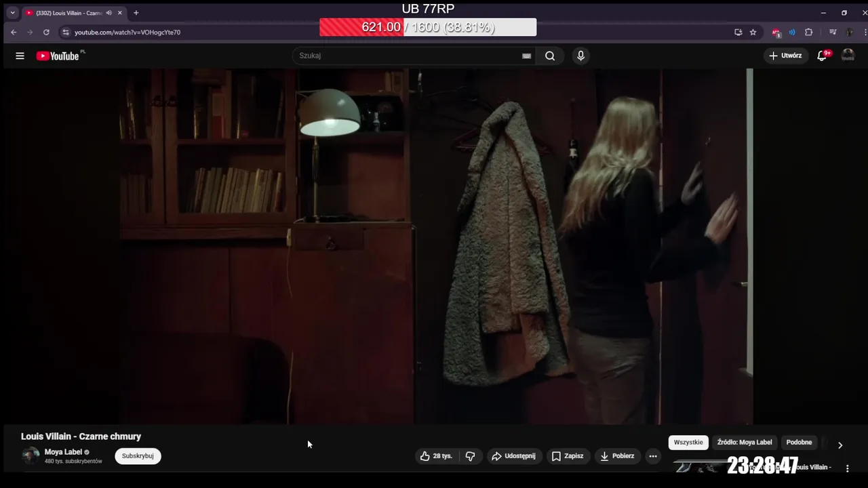Open the on-screen keyboard in search box
The width and height of the screenshot is (868, 488).
pos(526,56)
